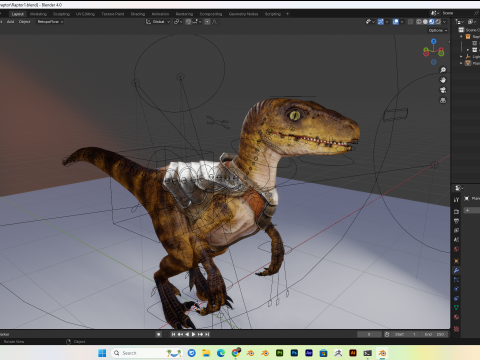
Task: Switch to the Texture Paint workspace tab
Action: tap(113, 14)
